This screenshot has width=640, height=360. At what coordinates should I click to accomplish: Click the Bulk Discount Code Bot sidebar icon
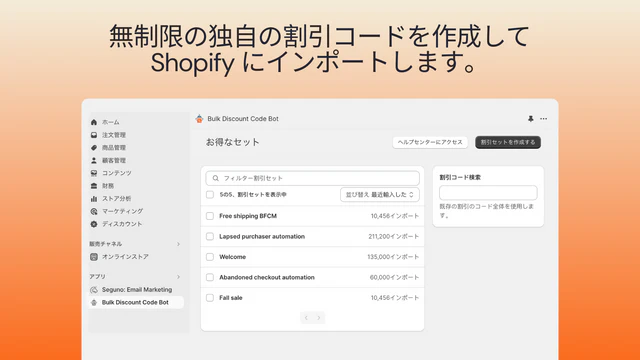point(94,302)
